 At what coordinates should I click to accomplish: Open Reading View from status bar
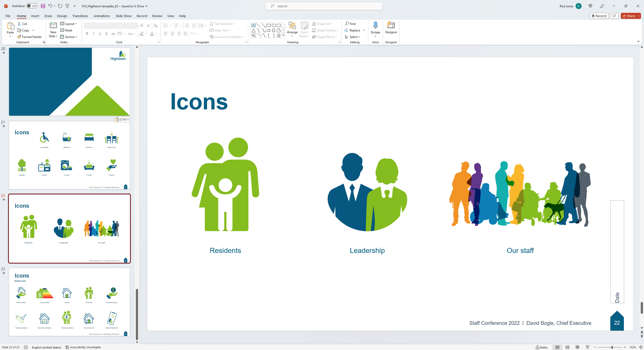[578, 347]
